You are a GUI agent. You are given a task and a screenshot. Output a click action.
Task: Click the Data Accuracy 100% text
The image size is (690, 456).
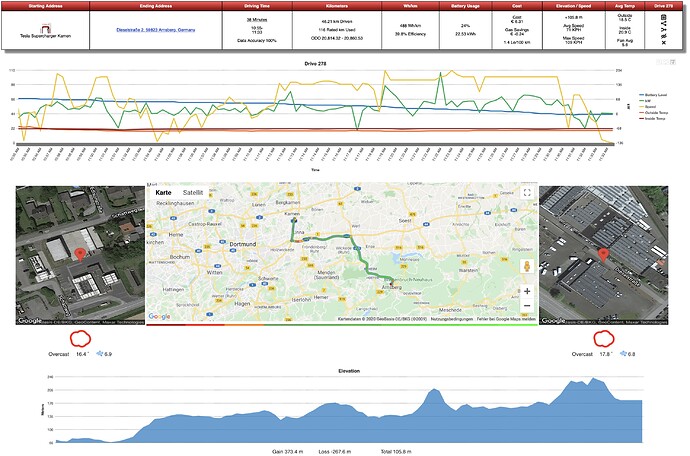click(x=257, y=40)
